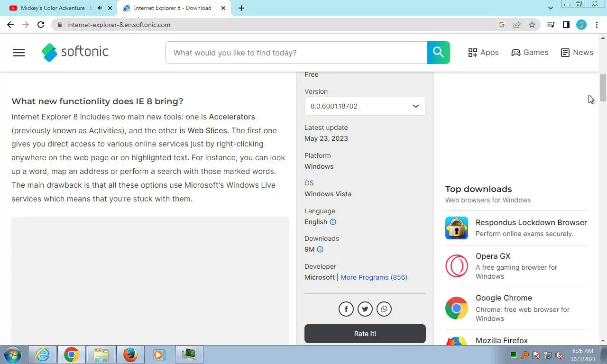
Task: Open the green monitor taskbar app
Action: point(189,355)
